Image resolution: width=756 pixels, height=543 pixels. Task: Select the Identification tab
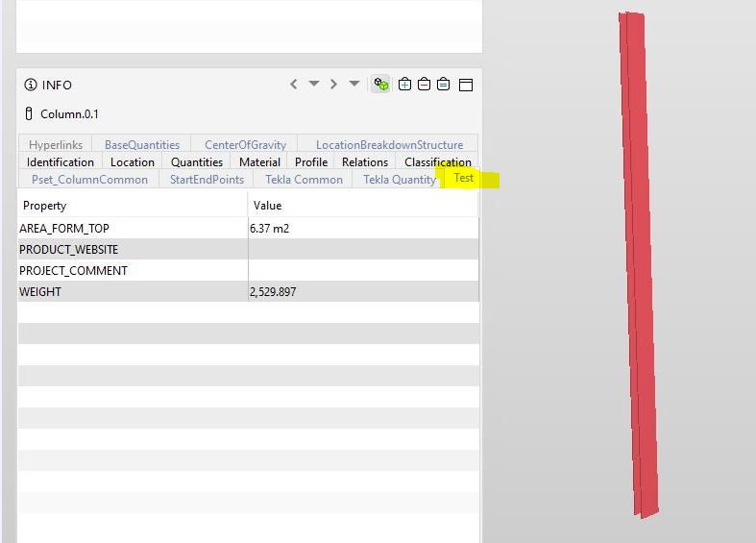pyautogui.click(x=61, y=162)
